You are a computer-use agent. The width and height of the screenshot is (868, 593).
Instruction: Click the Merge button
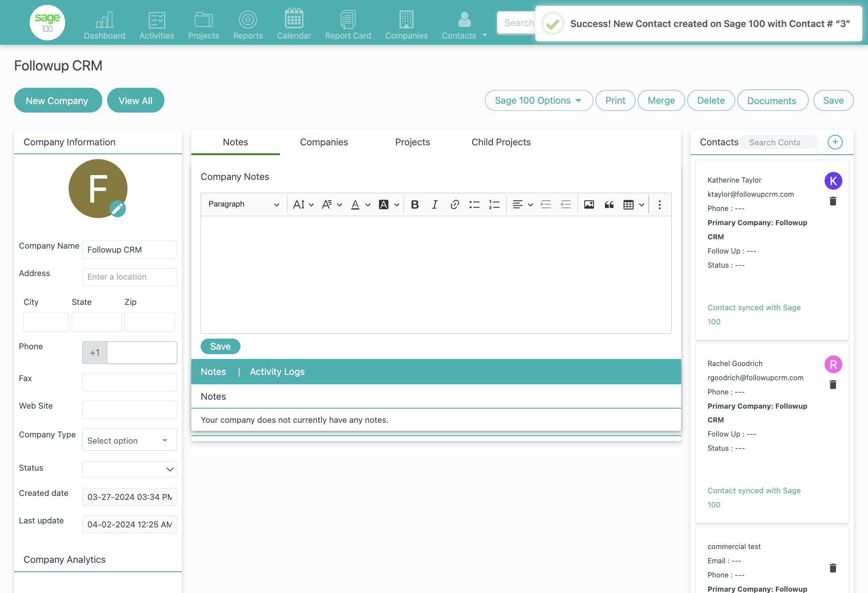tap(661, 101)
